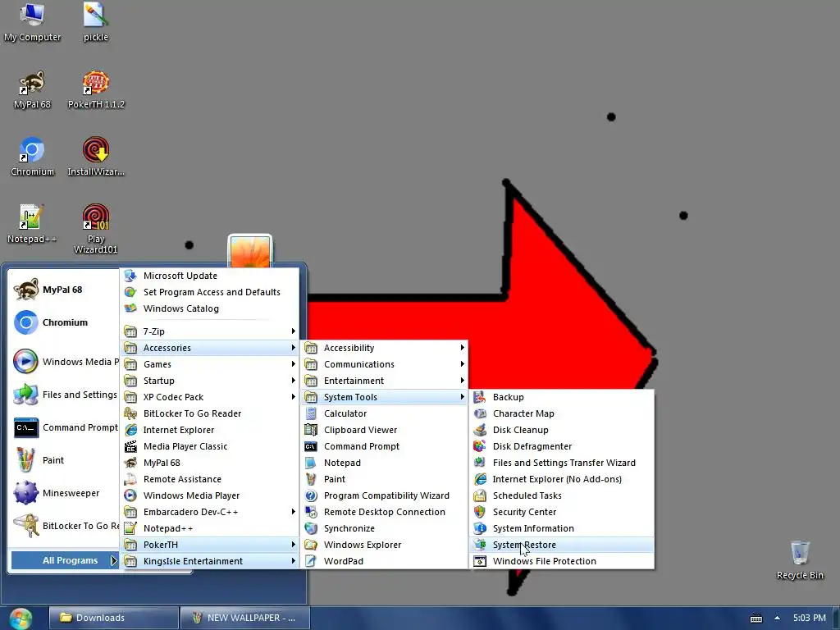
Task: Expand the Entertainment submenu
Action: point(384,381)
